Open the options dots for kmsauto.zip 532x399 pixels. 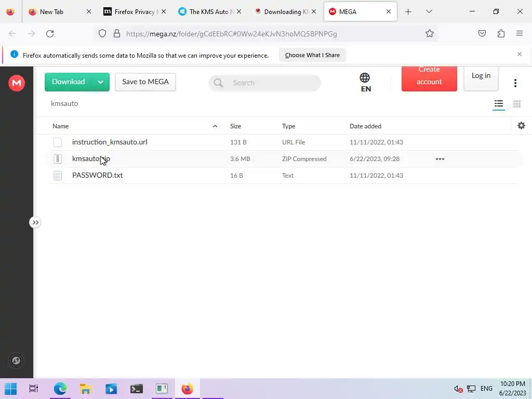(x=440, y=159)
